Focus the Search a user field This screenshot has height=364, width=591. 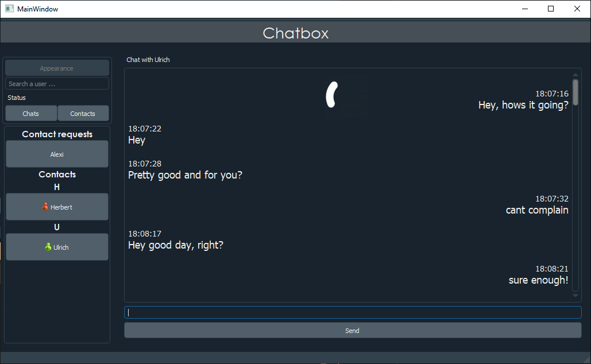57,84
